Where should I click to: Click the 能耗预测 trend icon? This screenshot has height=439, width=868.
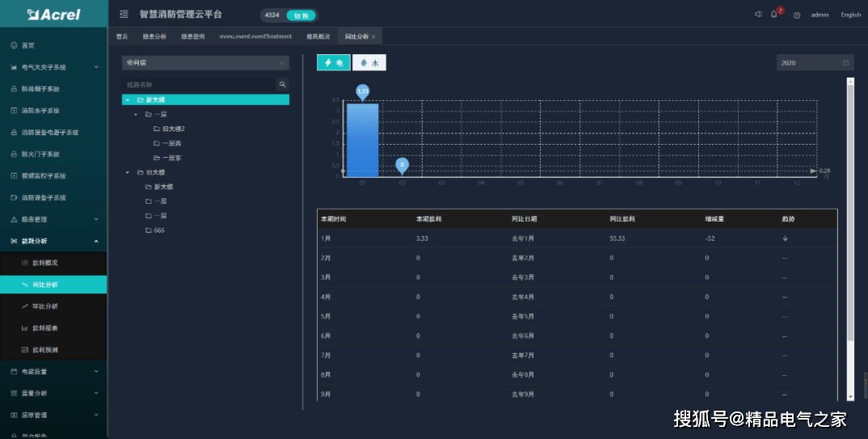point(24,349)
